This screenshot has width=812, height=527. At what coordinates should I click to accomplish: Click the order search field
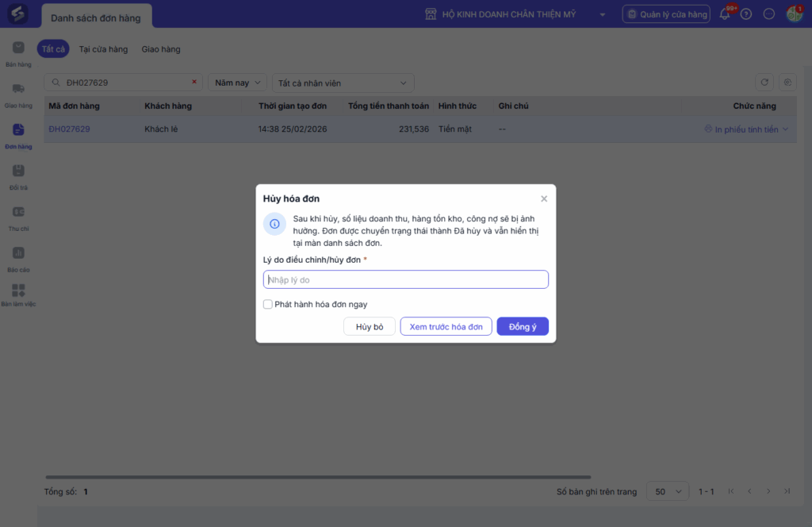tap(123, 83)
